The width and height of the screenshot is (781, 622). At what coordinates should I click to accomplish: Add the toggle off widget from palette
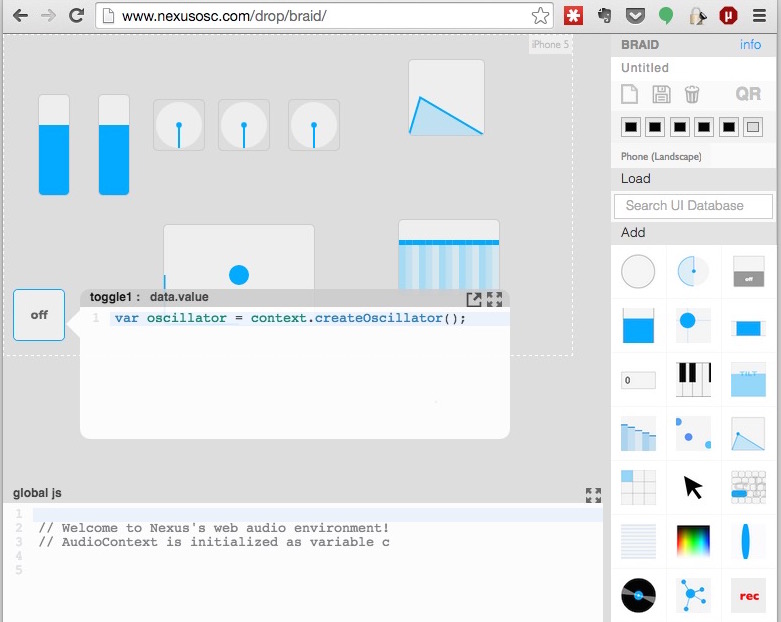[x=748, y=271]
